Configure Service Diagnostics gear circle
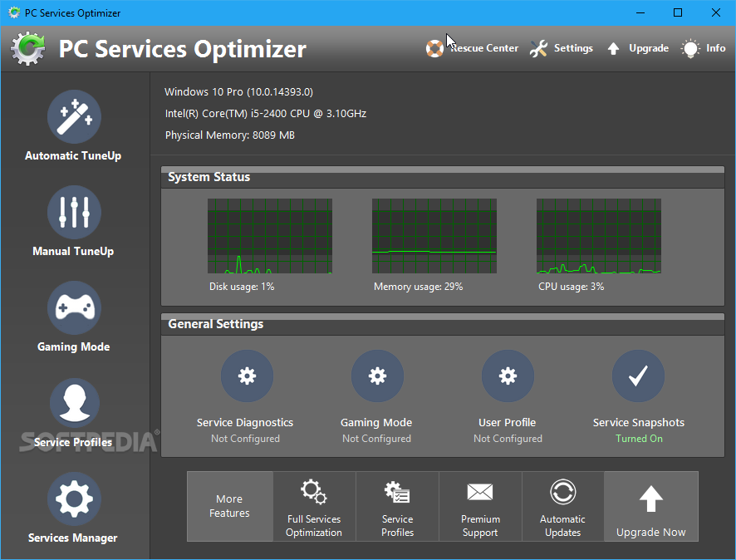Image resolution: width=736 pixels, height=560 pixels. (247, 376)
